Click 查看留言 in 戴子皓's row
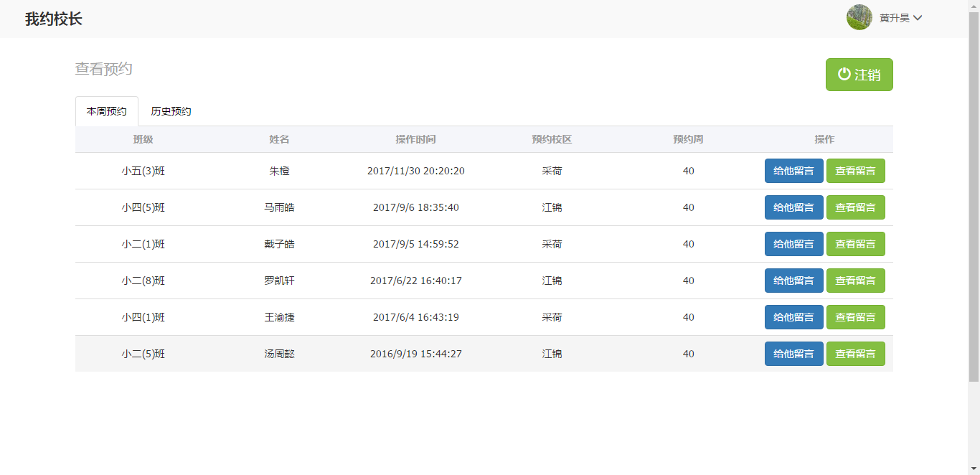Screen dimensions: 980x475 click(855, 244)
